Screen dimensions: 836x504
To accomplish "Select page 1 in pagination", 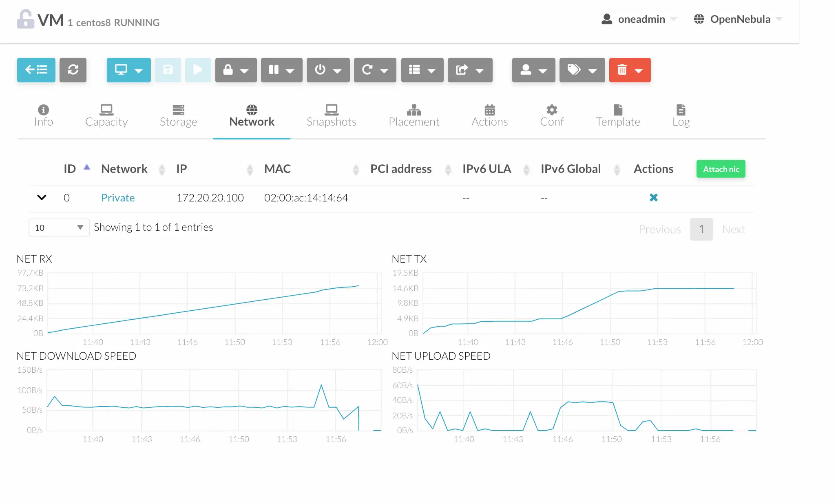I will (x=701, y=229).
